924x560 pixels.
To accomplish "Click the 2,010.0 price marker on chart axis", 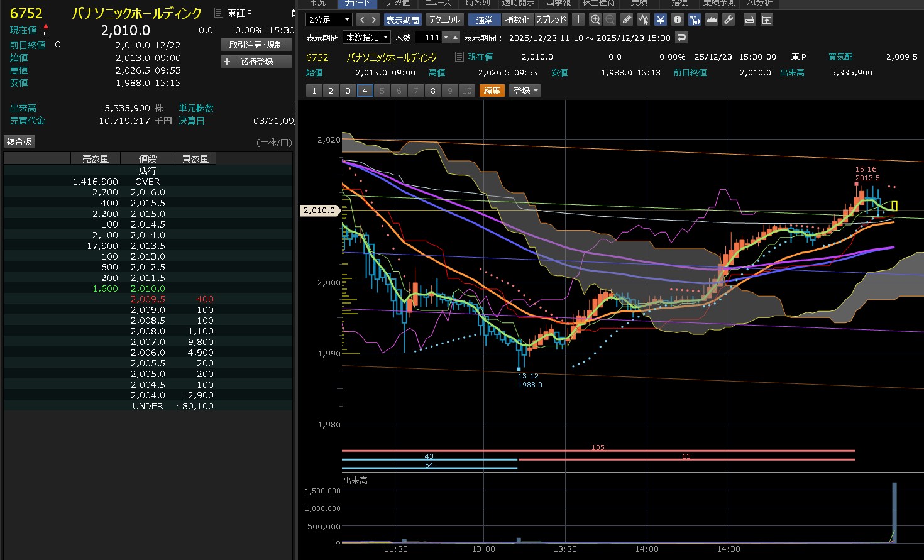I will (319, 211).
